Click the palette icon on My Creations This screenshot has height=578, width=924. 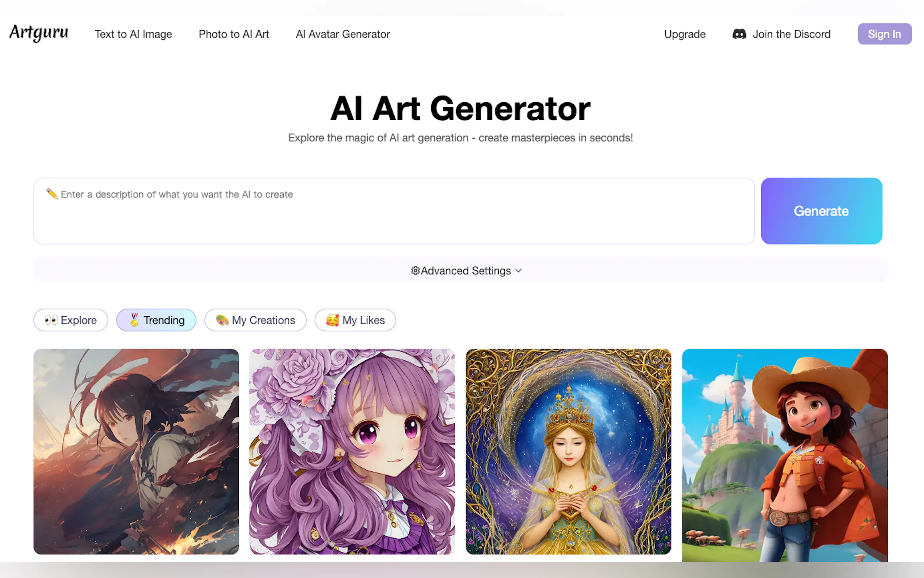[x=222, y=320]
